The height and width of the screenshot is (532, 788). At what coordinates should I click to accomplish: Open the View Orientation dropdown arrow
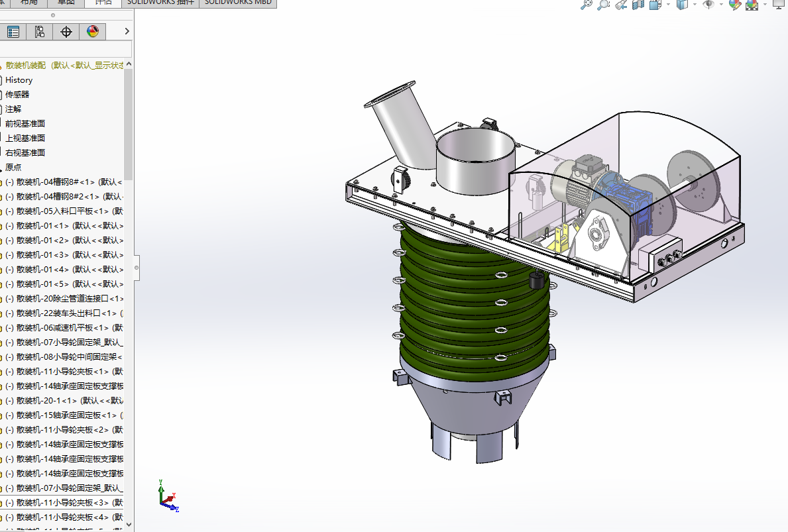(x=669, y=5)
